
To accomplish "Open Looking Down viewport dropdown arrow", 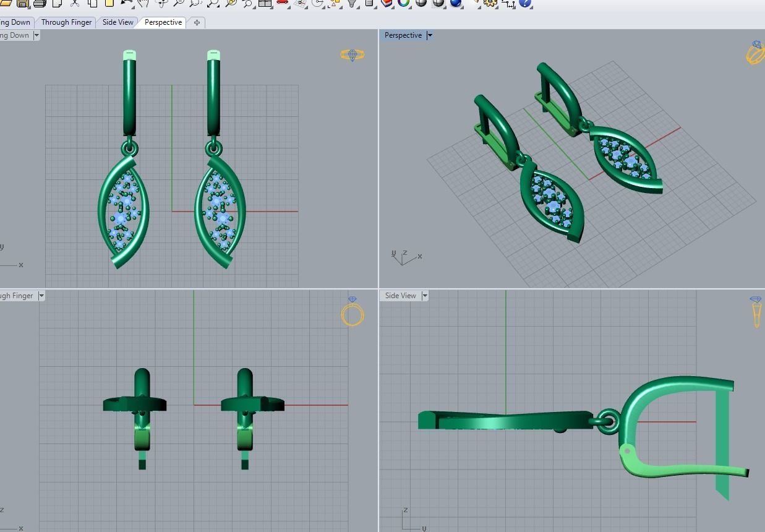I will 36,35.
